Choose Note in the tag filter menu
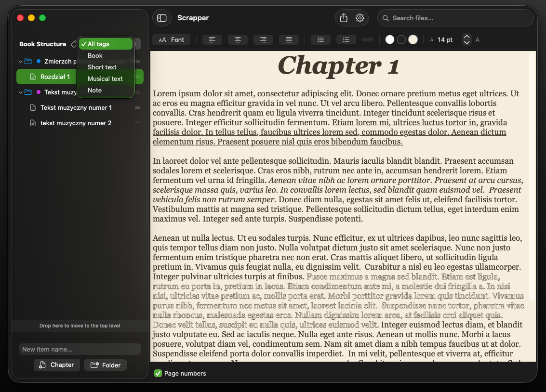 [x=106, y=90]
